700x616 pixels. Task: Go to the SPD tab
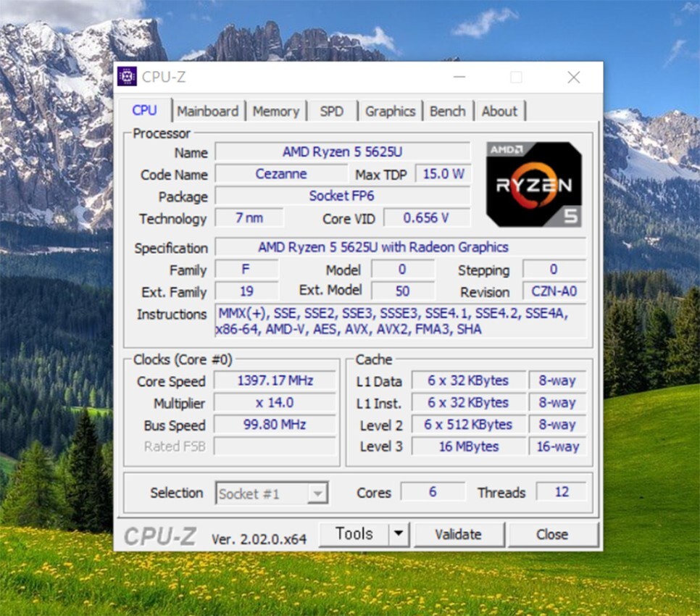coord(332,111)
